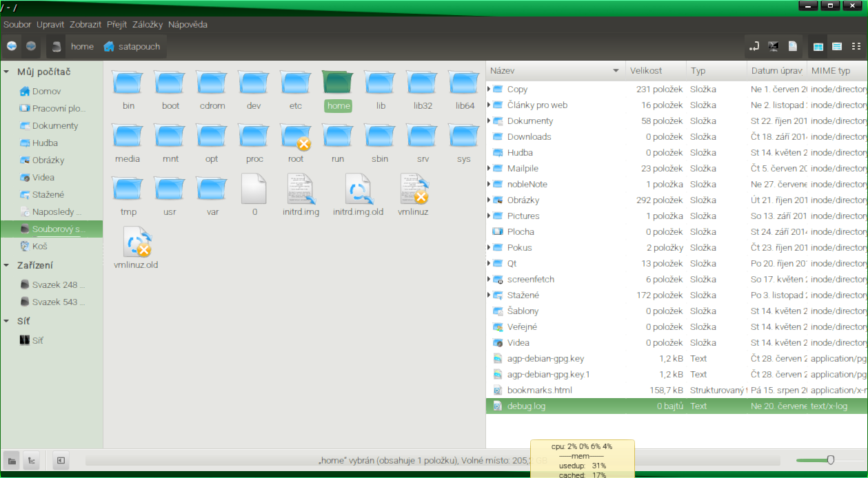Screen dimensions: 868x478
Task: Expand the Mailpile folder row
Action: pos(489,168)
